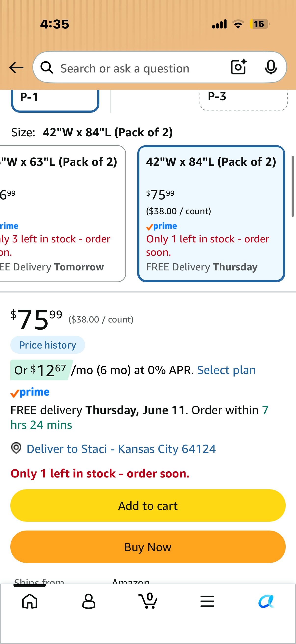
Task: Launch Alexa assistant icon
Action: pyautogui.click(x=266, y=601)
